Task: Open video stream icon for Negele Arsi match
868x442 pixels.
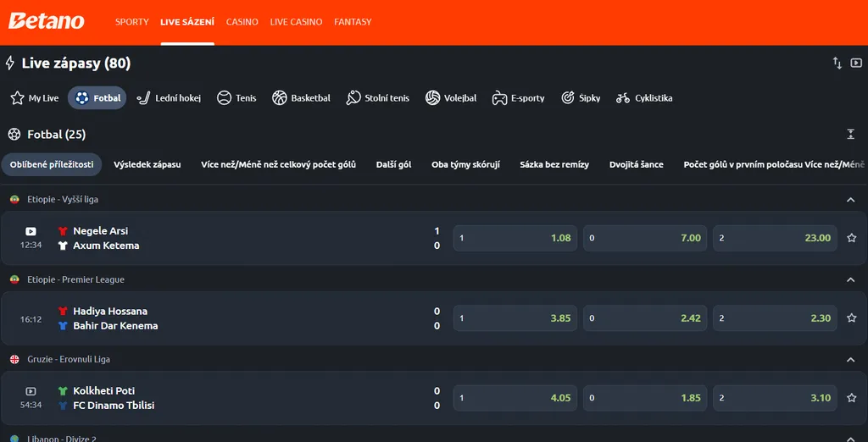Action: tap(31, 231)
